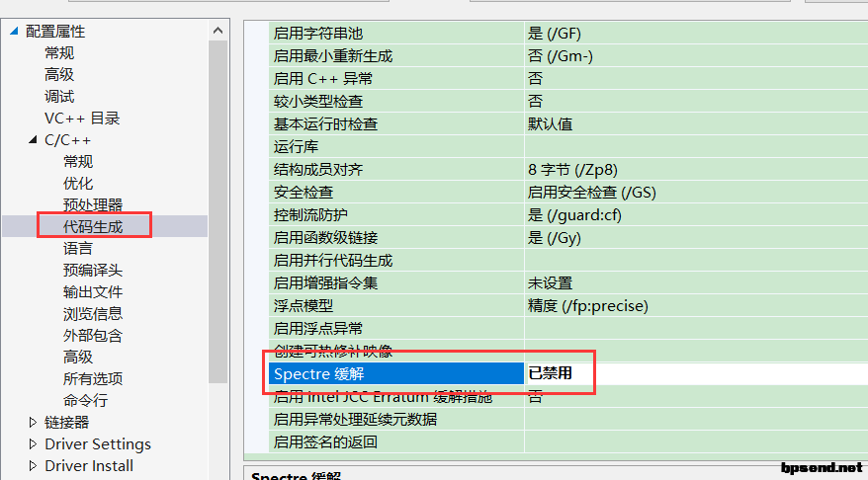
Task: Select the 链接器 tree label
Action: click(67, 423)
